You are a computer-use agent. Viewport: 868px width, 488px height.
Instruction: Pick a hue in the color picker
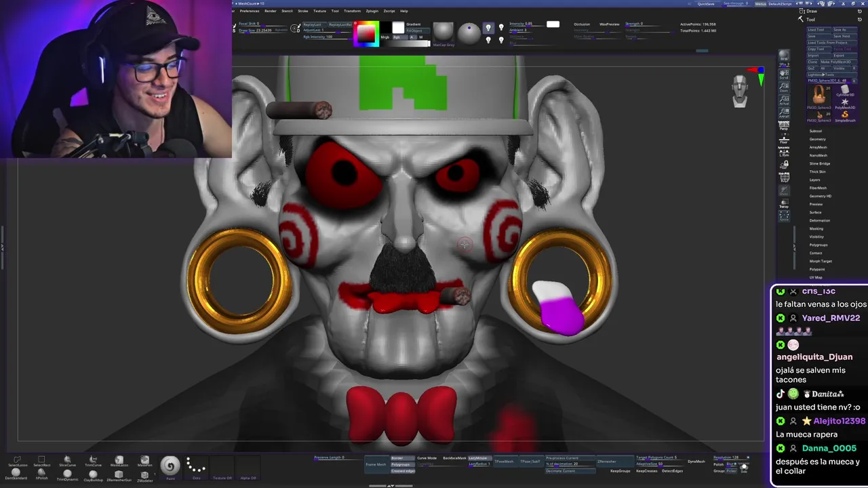click(x=366, y=33)
